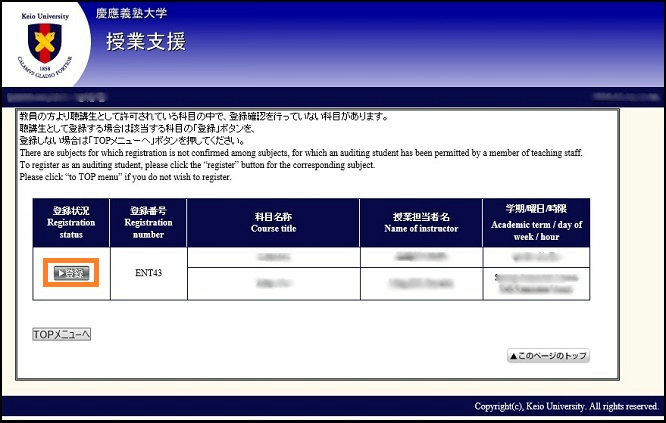The height and width of the screenshot is (423, 666).
Task: Select the 授業担当者名 Name of instructor header
Action: coord(418,220)
